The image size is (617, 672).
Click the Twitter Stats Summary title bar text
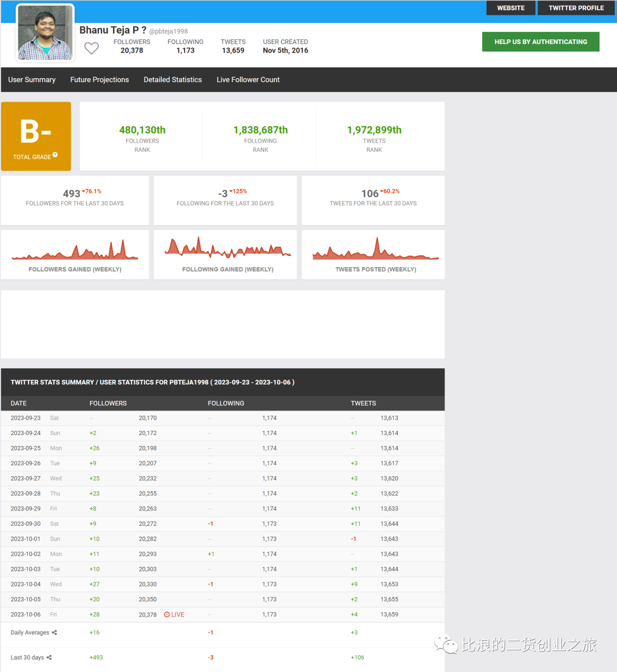(153, 383)
